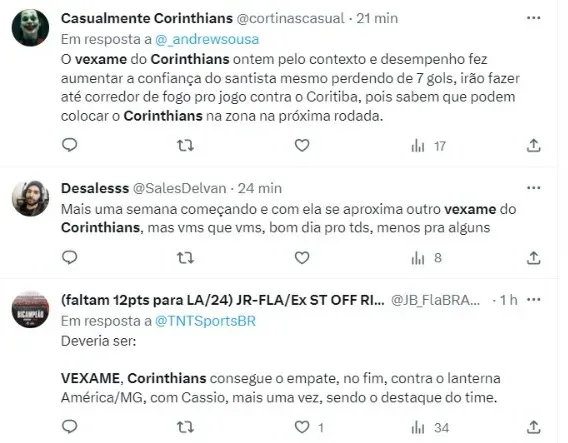Open more options on the 1 h tweet
Viewport: 568px width, 443px height.
pos(534,300)
